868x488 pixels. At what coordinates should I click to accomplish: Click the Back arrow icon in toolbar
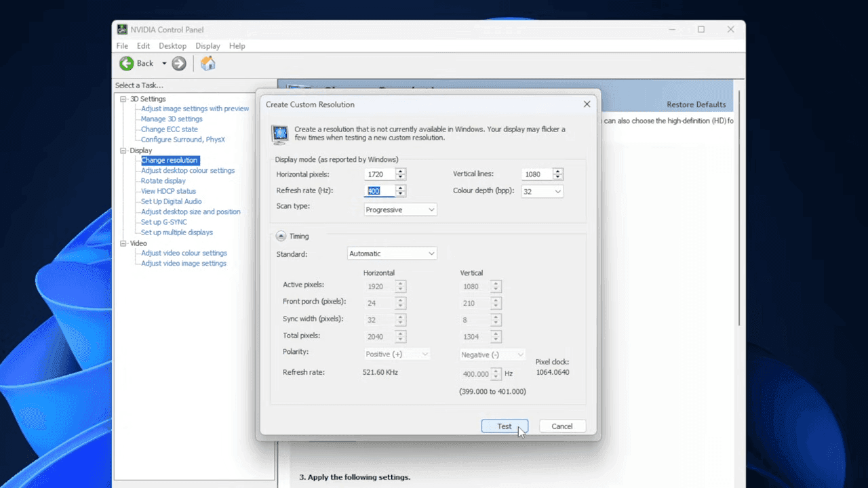click(127, 63)
